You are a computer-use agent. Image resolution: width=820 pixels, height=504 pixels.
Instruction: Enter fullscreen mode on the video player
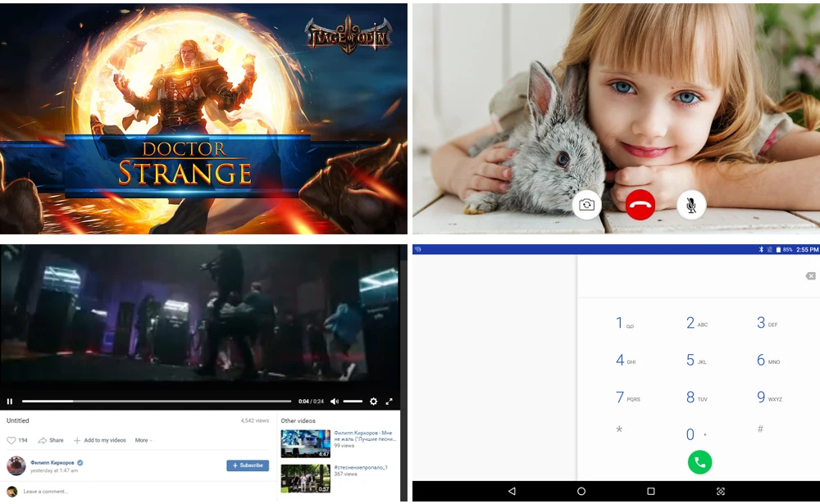(389, 402)
